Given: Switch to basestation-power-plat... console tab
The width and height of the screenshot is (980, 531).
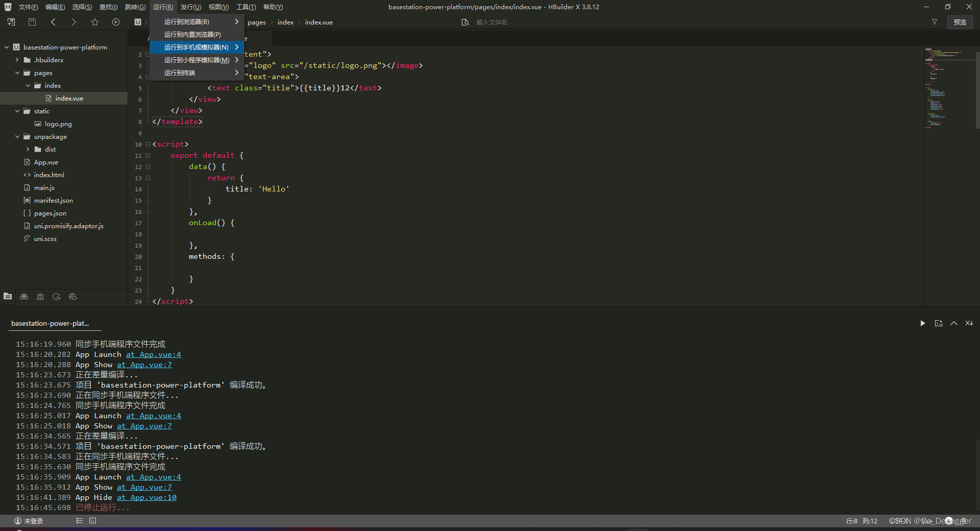Looking at the screenshot, I should pyautogui.click(x=50, y=323).
